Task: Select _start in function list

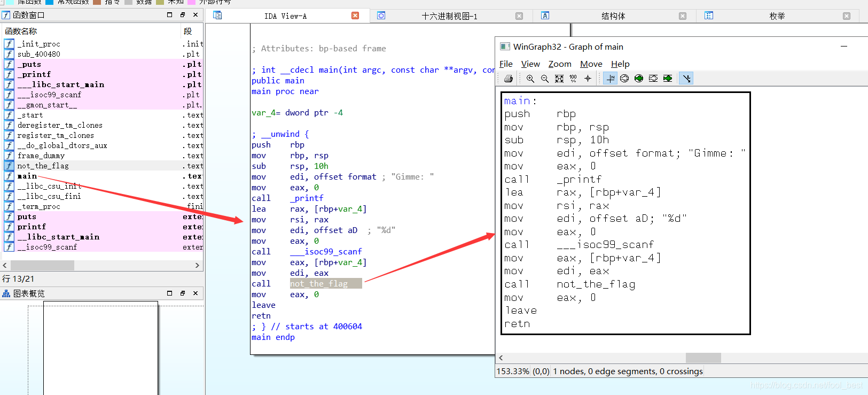Action: click(104, 115)
